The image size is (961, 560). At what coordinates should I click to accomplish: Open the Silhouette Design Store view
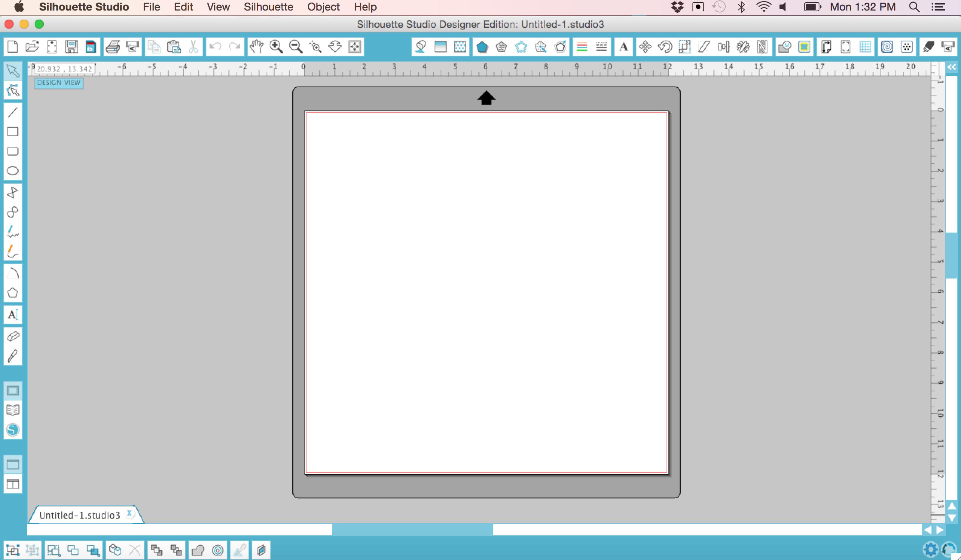click(x=12, y=430)
